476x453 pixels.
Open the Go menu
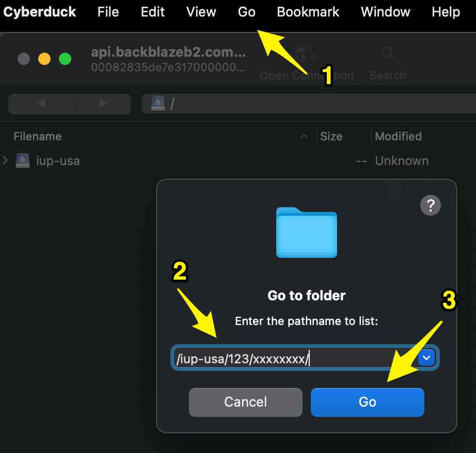pyautogui.click(x=246, y=11)
